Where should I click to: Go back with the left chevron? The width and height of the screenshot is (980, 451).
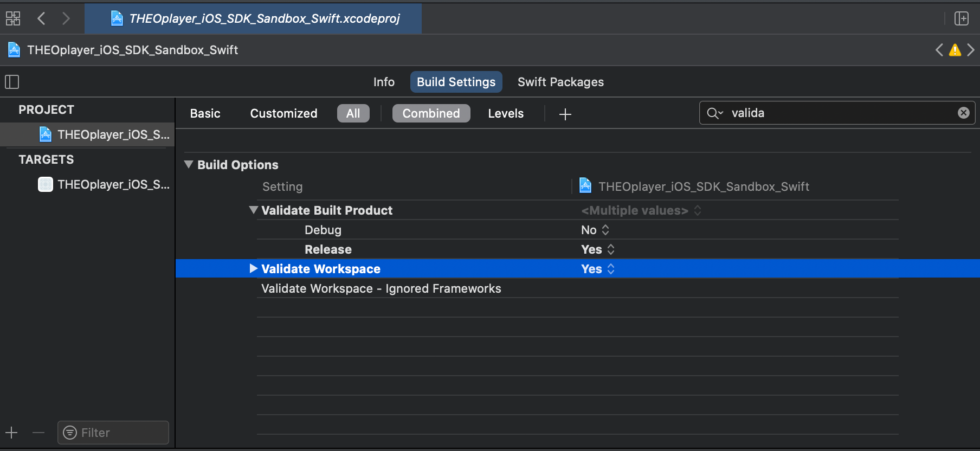tap(41, 18)
